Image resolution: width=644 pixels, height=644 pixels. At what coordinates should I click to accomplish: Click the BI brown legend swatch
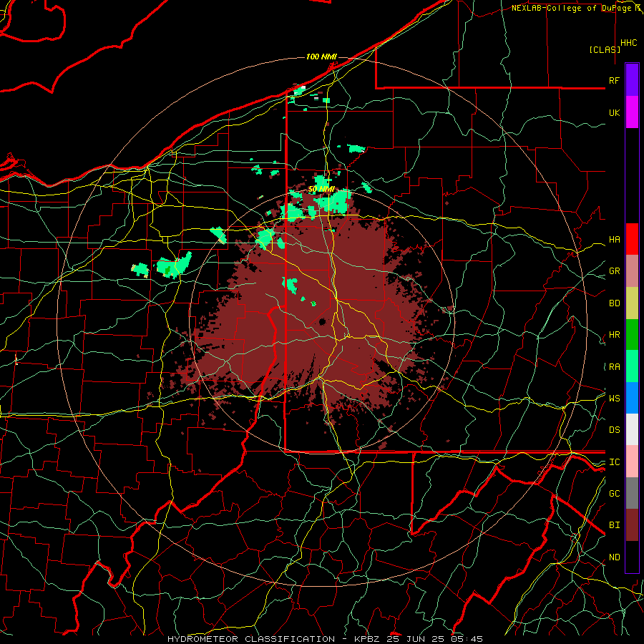click(632, 525)
